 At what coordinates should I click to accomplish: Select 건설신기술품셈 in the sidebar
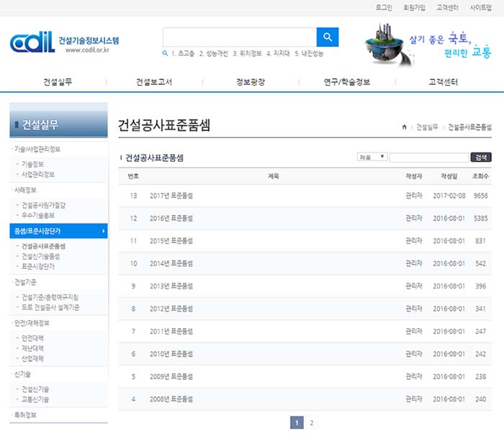(40, 256)
